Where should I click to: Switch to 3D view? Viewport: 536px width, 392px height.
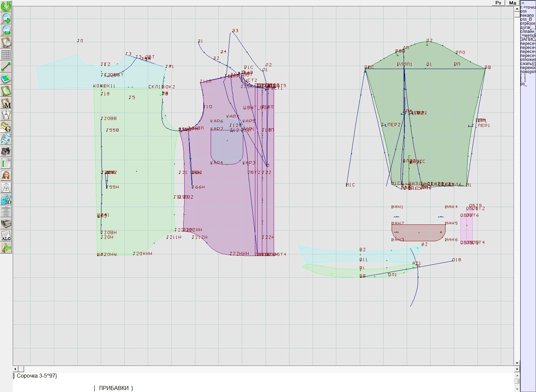6,199
